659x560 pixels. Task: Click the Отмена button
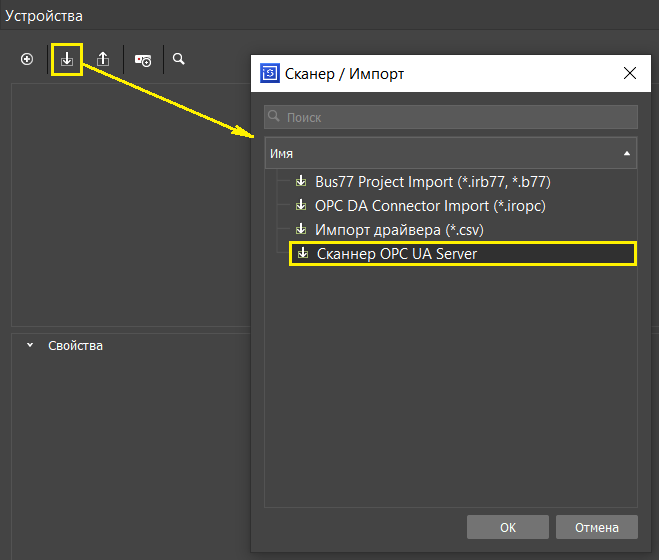596,527
